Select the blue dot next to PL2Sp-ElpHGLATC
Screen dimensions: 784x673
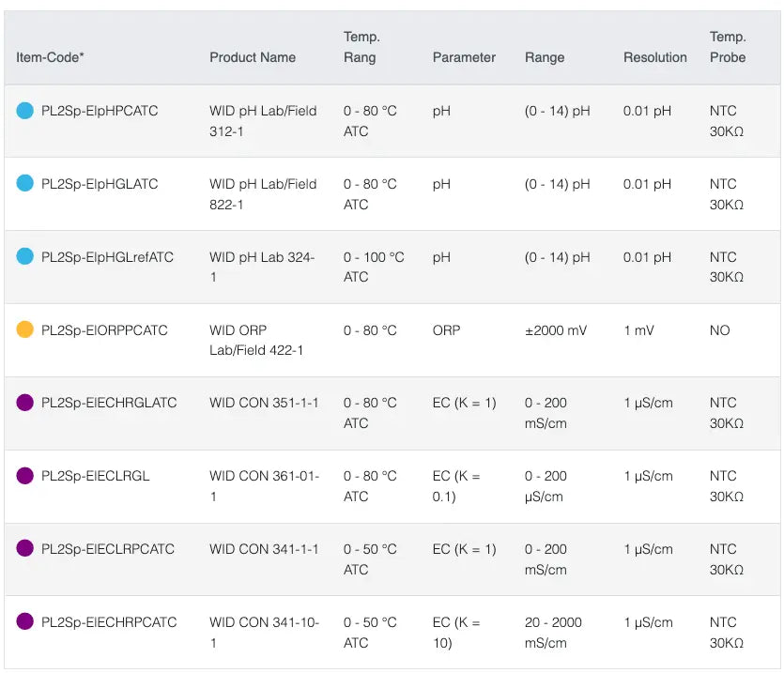(24, 183)
